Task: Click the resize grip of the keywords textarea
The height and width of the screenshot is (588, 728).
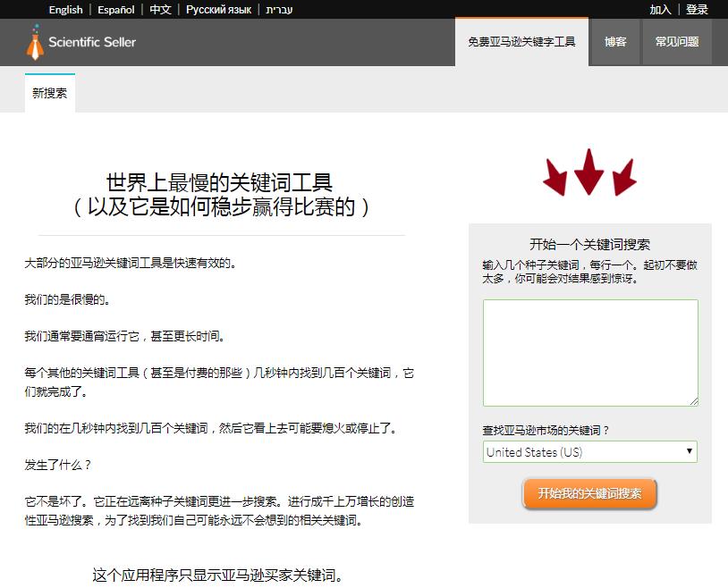Action: (694, 401)
